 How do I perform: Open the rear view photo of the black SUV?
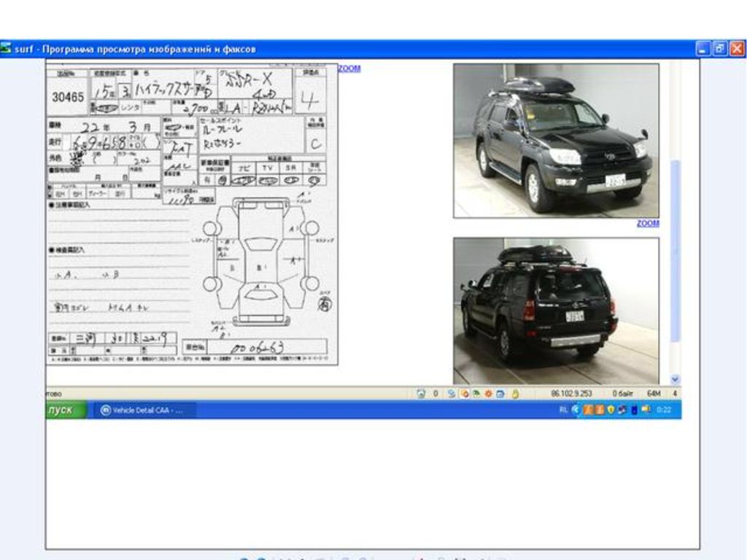coord(556,311)
